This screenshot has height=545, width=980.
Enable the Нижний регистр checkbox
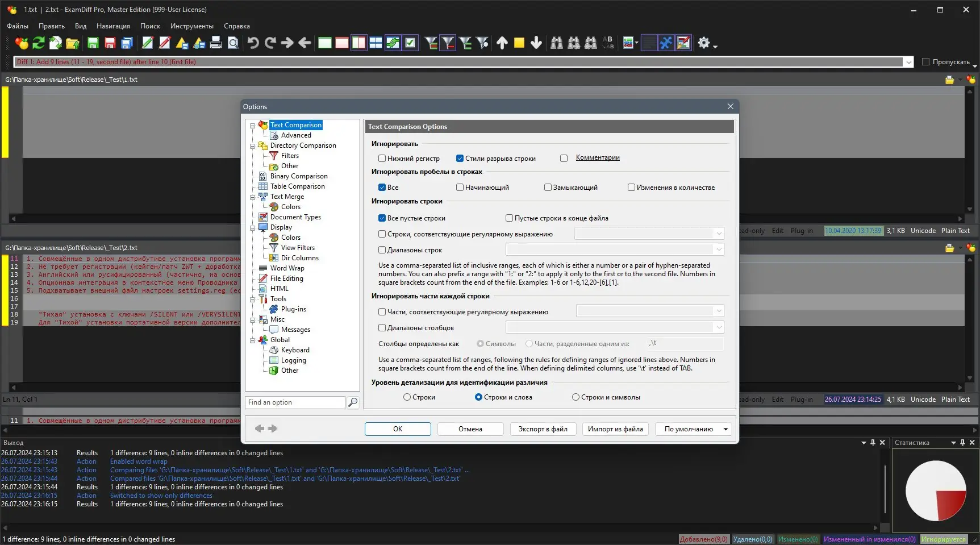coord(382,159)
